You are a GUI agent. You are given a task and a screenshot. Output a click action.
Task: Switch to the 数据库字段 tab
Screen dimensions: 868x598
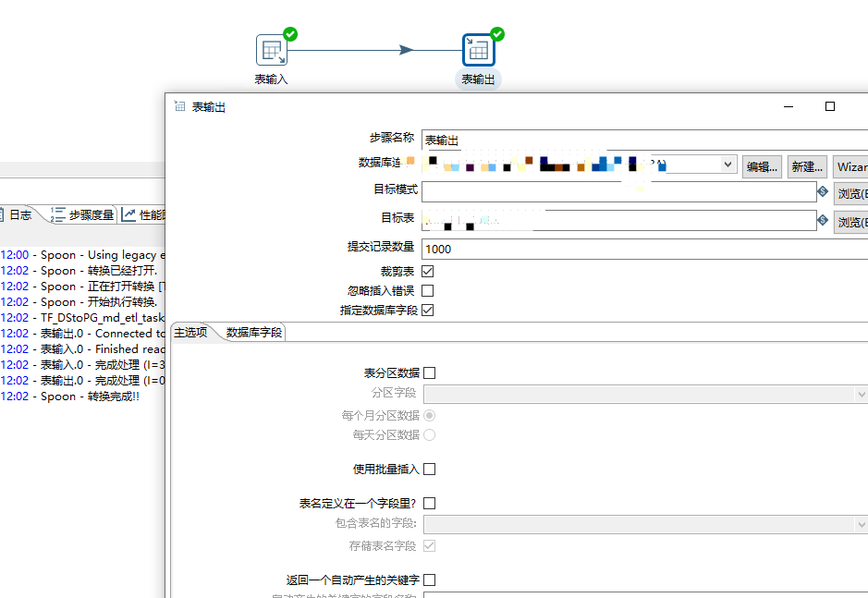point(254,332)
